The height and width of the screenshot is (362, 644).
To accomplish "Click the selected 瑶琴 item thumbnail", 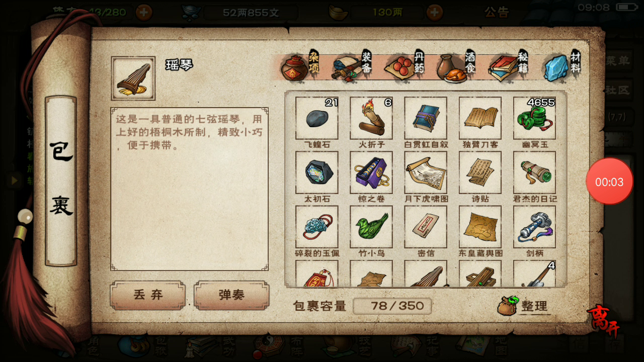I will tap(133, 78).
